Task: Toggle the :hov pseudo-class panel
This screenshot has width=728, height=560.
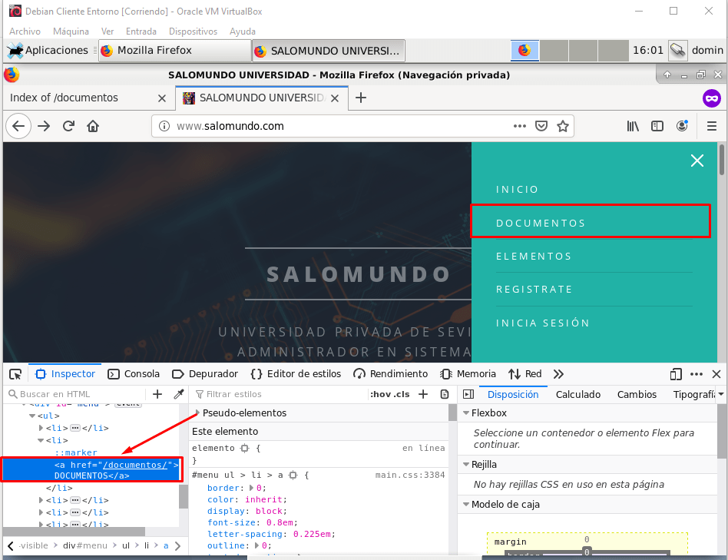Action: tap(379, 394)
